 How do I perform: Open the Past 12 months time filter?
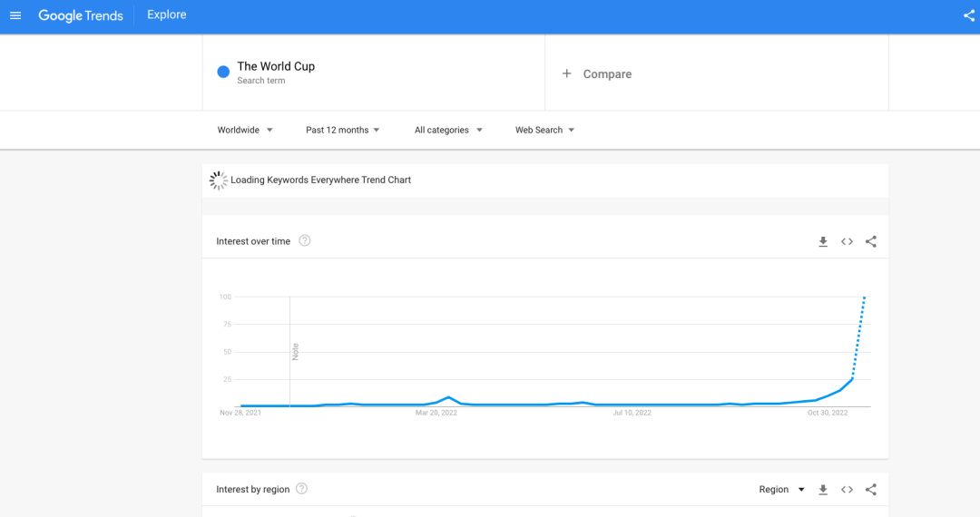[x=343, y=130]
